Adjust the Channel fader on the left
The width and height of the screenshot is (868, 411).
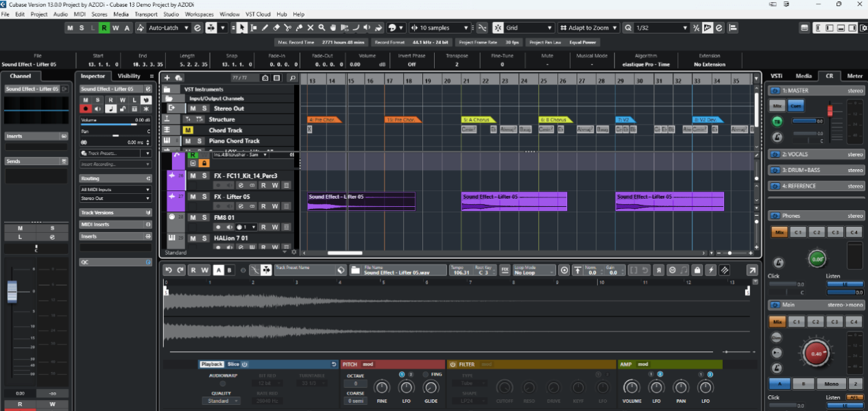[12, 291]
